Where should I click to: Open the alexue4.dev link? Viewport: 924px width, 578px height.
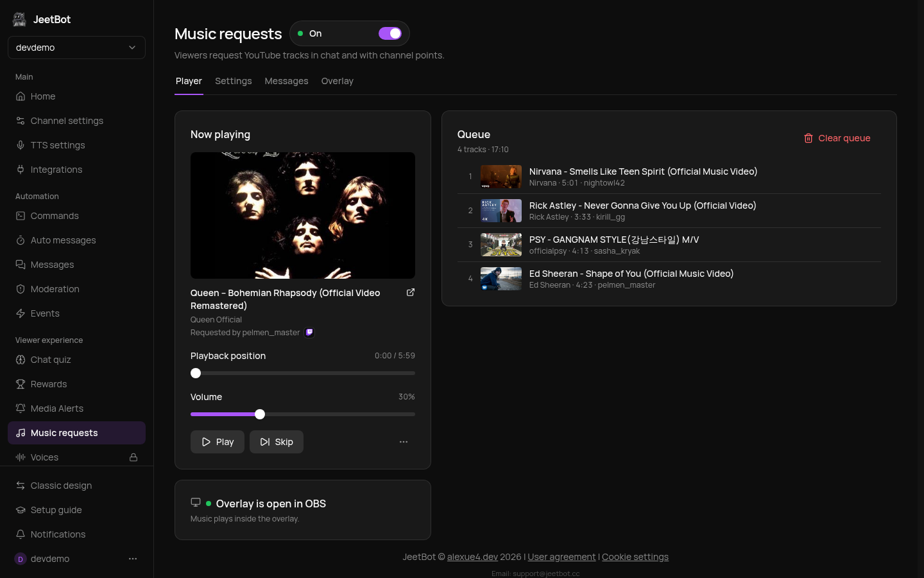(x=472, y=557)
